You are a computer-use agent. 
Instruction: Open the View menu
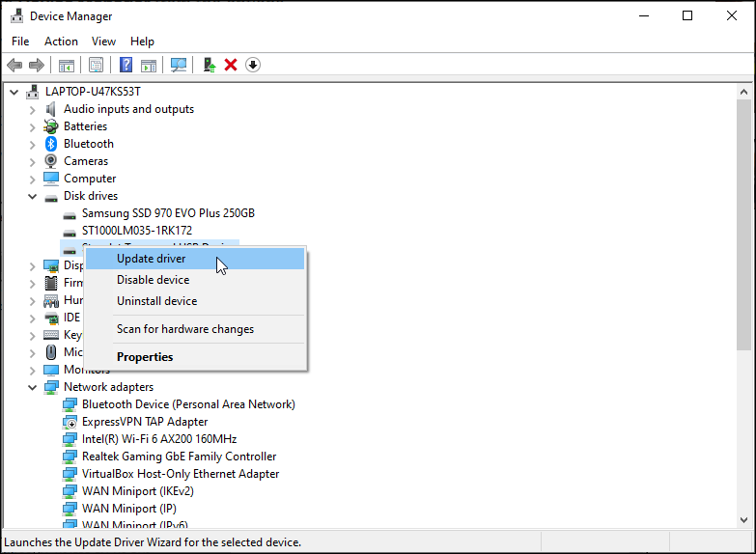pos(103,42)
